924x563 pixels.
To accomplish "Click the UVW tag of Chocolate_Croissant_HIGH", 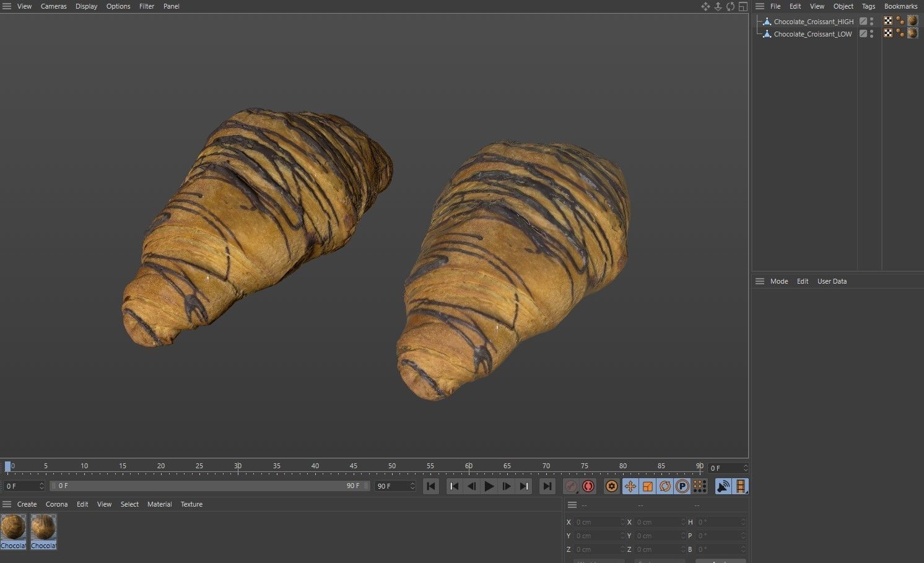I will pos(888,21).
